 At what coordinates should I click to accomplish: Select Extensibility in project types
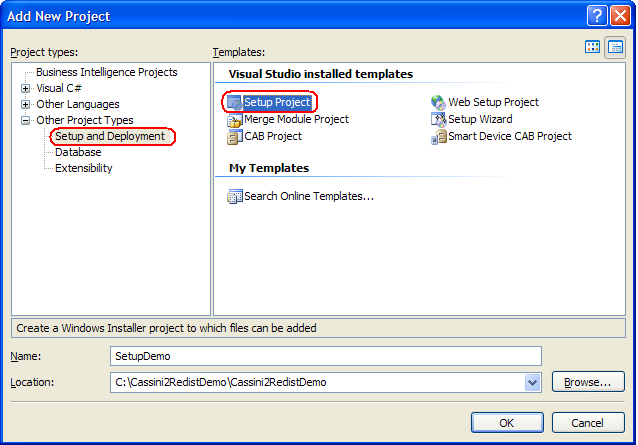(83, 168)
